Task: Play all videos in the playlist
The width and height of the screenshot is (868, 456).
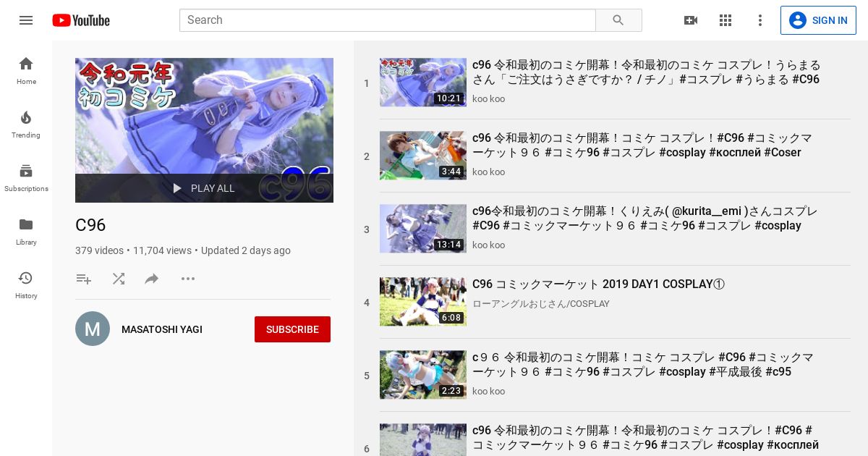Action: [203, 188]
